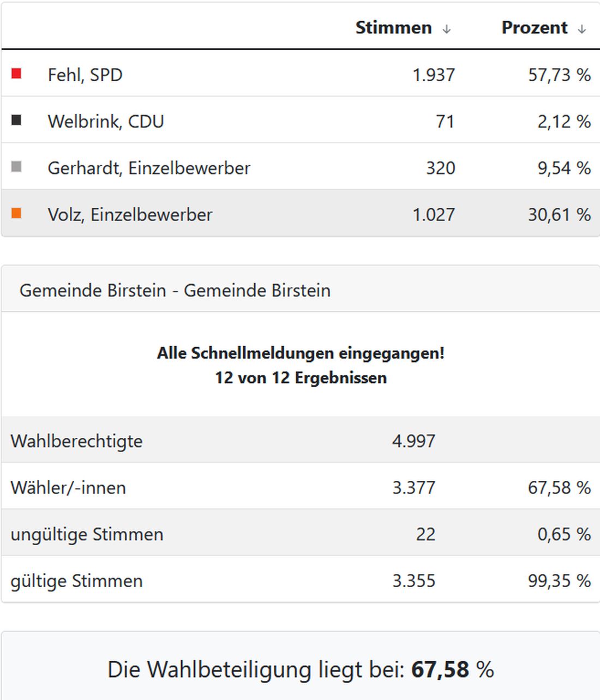Select the gültige Stimmen row

tap(218, 581)
